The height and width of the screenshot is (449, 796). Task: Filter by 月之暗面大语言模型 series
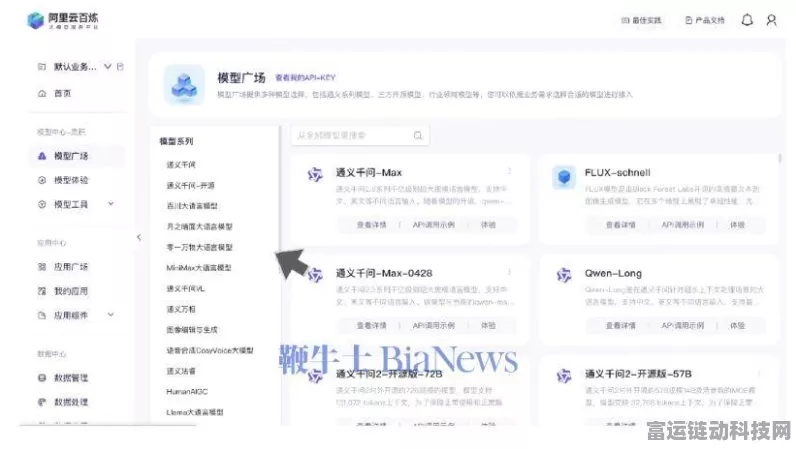pyautogui.click(x=199, y=227)
